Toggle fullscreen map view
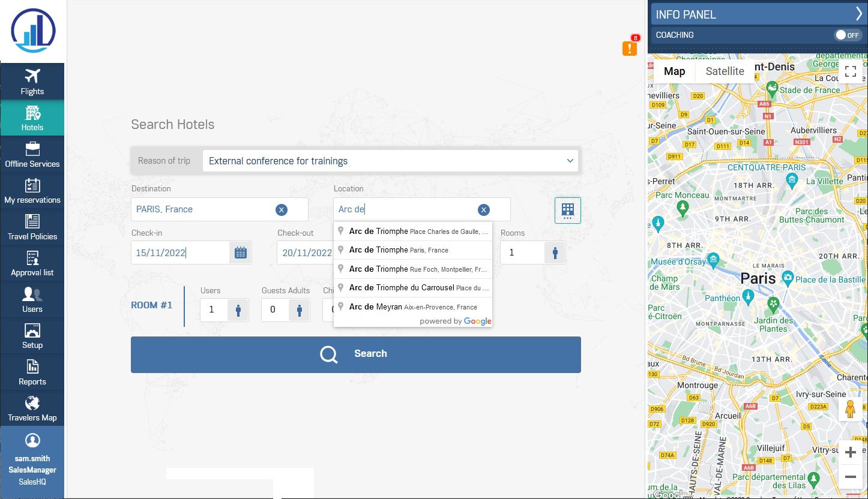 [850, 71]
